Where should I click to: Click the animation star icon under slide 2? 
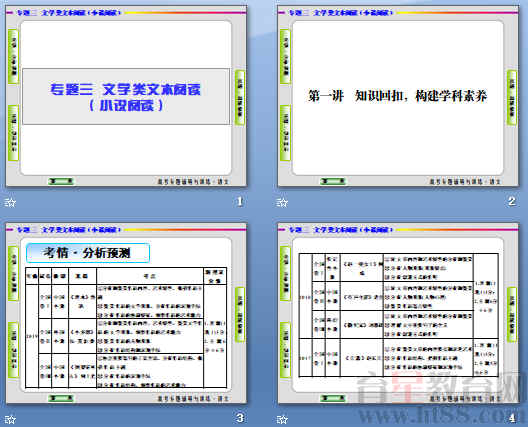282,202
